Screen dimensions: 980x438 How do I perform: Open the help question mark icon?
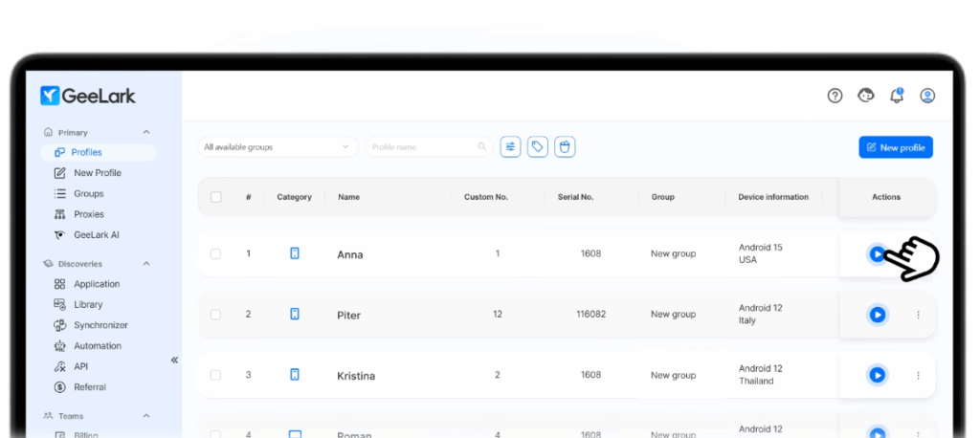(835, 96)
